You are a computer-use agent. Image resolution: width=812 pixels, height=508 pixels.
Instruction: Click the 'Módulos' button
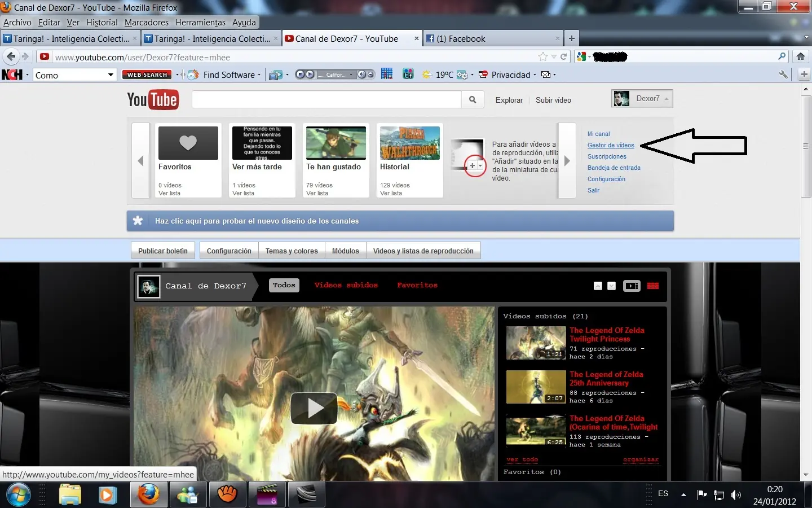[346, 251]
